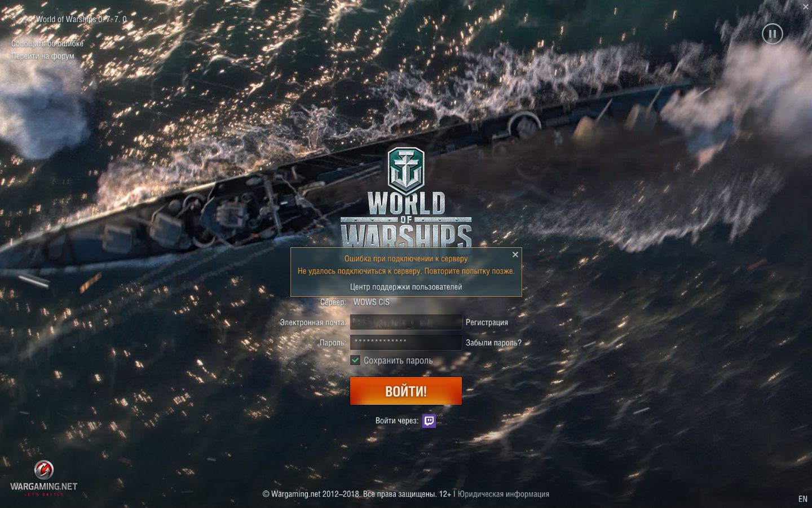
Task: Toggle the Сохранить пароль checkbox
Action: (x=355, y=360)
